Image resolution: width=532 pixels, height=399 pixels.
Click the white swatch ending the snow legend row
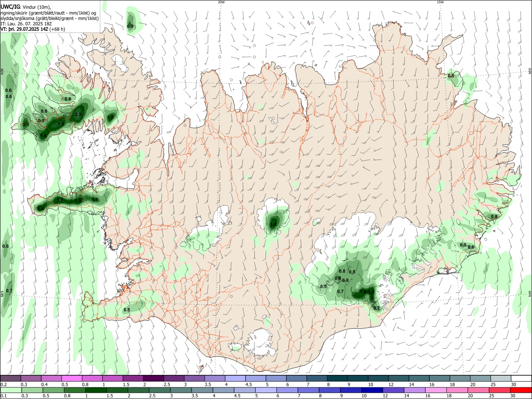tap(522, 378)
